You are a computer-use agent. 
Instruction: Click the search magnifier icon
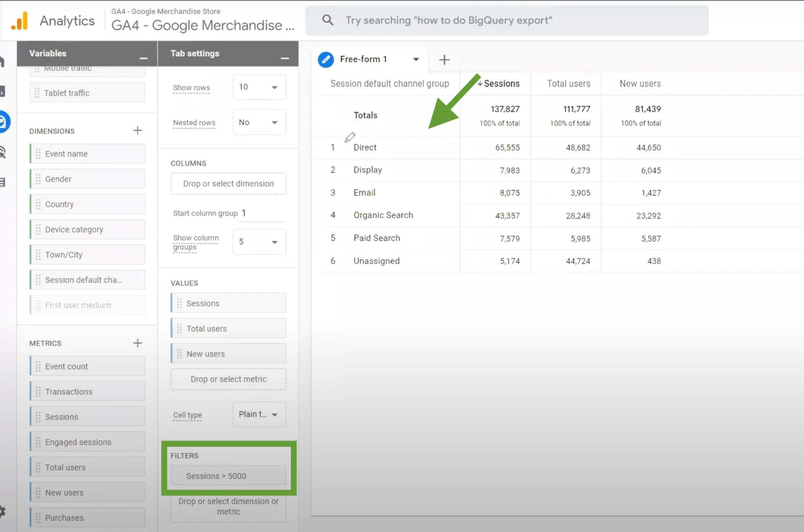[x=327, y=20]
